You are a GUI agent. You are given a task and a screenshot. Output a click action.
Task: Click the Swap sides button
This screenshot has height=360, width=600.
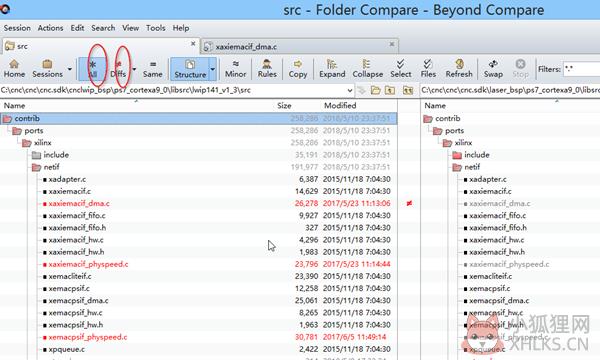[493, 69]
